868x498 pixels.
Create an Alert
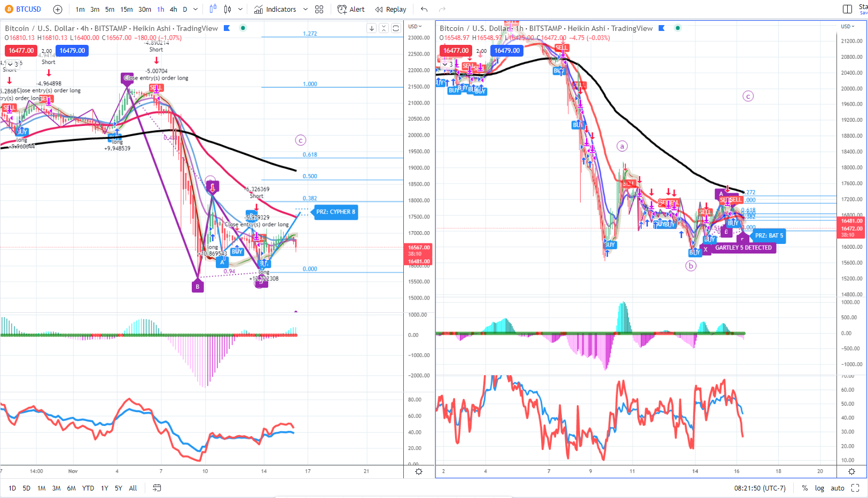coord(351,9)
